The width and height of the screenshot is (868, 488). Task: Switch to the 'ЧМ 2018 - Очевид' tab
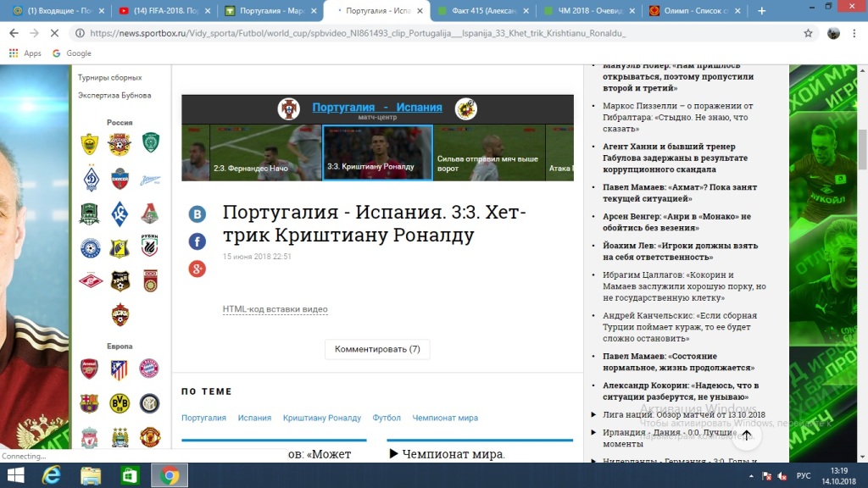pyautogui.click(x=590, y=10)
